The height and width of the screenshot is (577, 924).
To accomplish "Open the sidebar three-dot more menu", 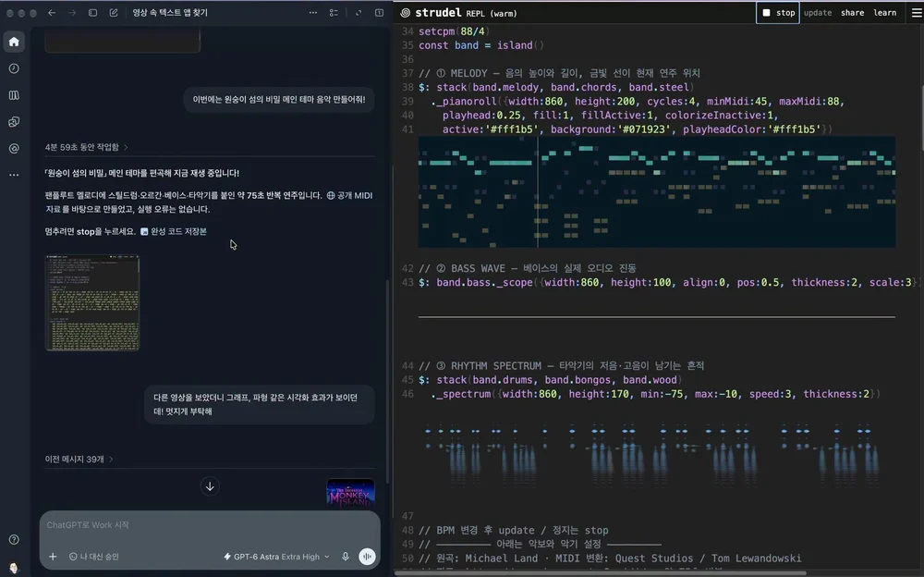I will coord(14,175).
